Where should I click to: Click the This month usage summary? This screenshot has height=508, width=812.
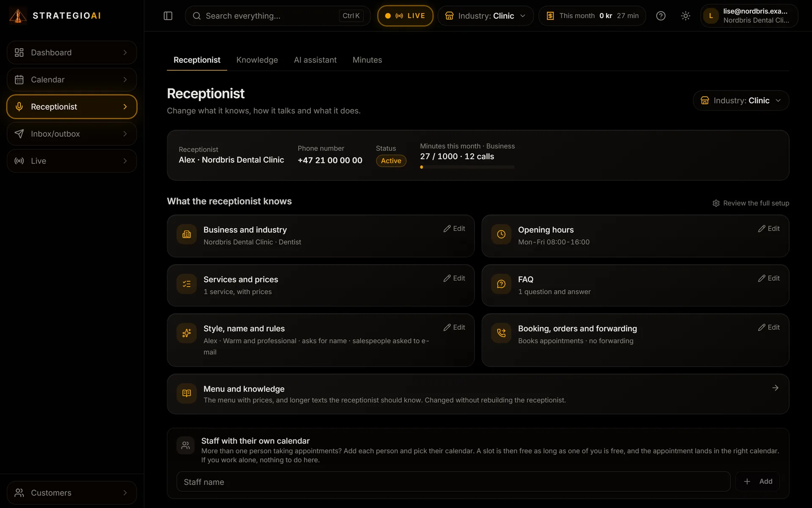592,16
